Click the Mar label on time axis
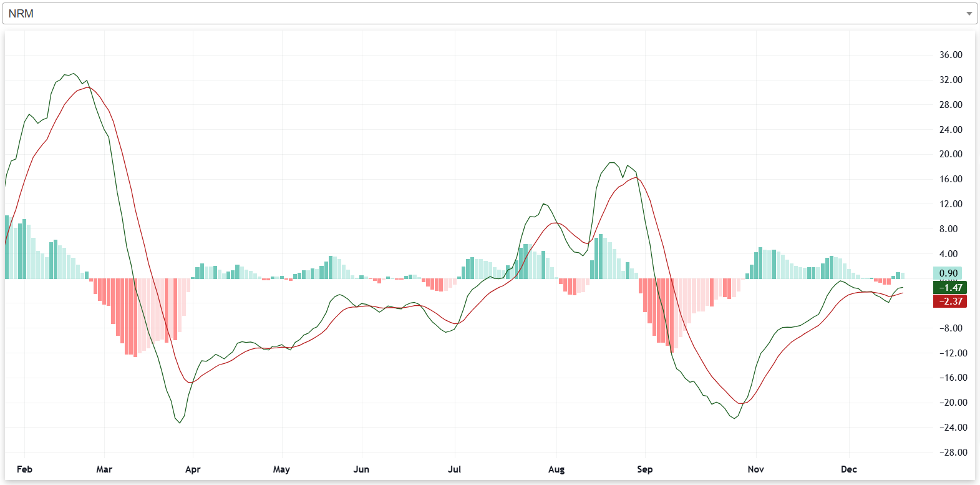980x485 pixels. pyautogui.click(x=104, y=469)
